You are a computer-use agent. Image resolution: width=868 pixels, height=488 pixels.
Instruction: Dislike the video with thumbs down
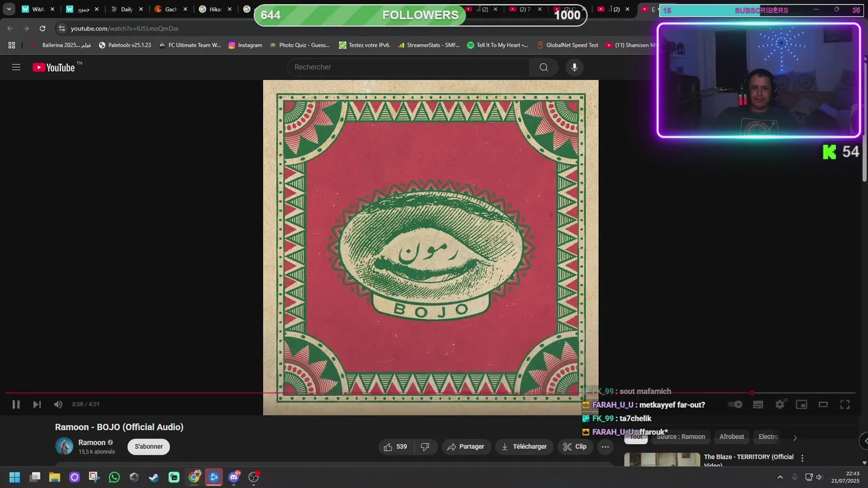[x=425, y=447]
